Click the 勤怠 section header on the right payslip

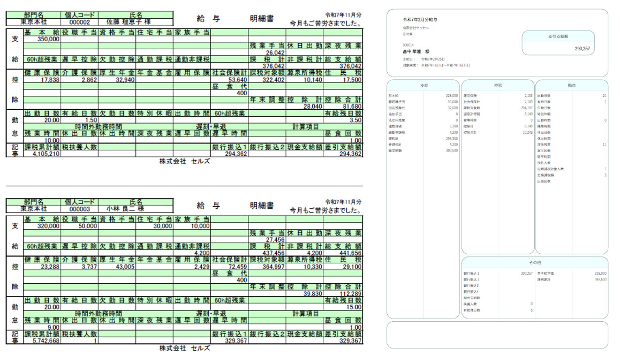pyautogui.click(x=571, y=86)
